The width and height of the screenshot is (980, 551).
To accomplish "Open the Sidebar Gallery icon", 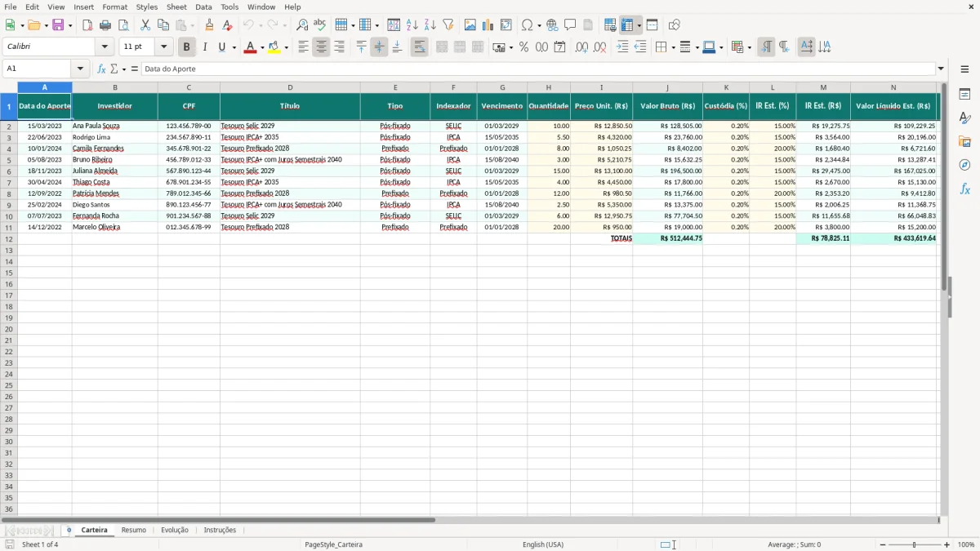I will (964, 141).
